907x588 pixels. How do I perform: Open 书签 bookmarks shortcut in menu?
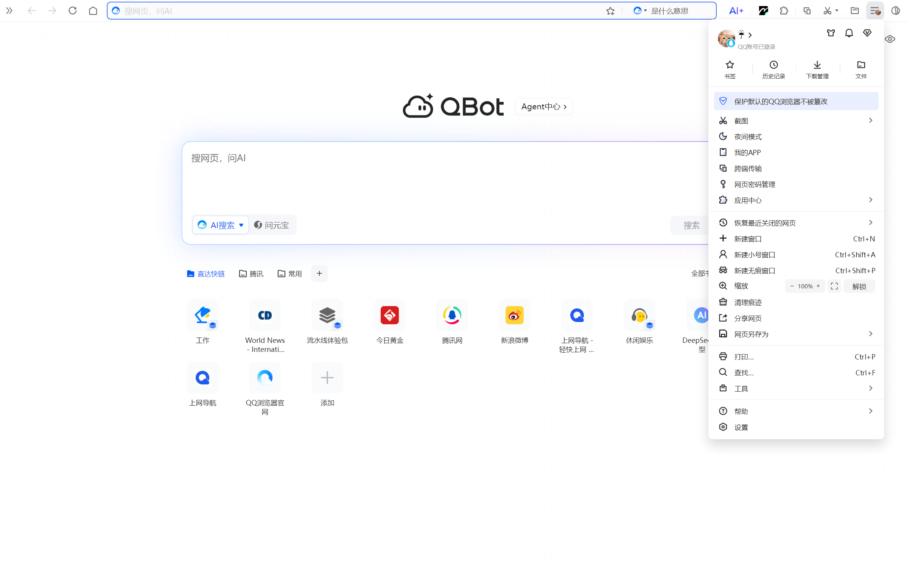(730, 70)
